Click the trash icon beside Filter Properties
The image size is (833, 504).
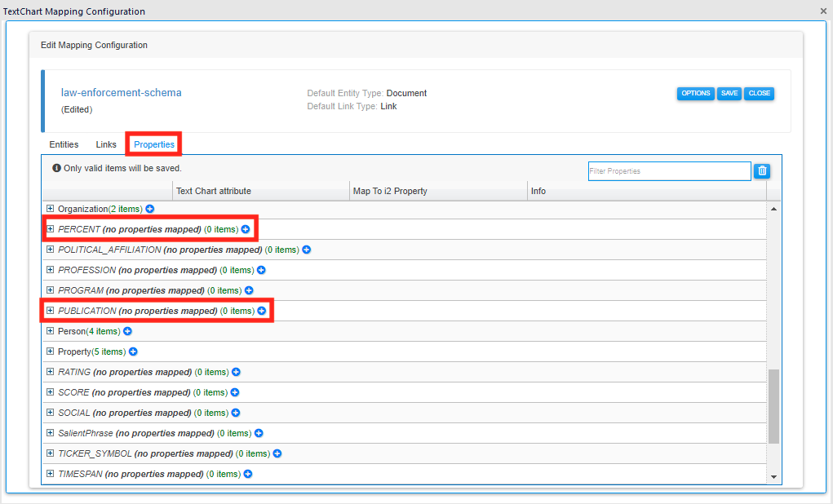coord(762,170)
